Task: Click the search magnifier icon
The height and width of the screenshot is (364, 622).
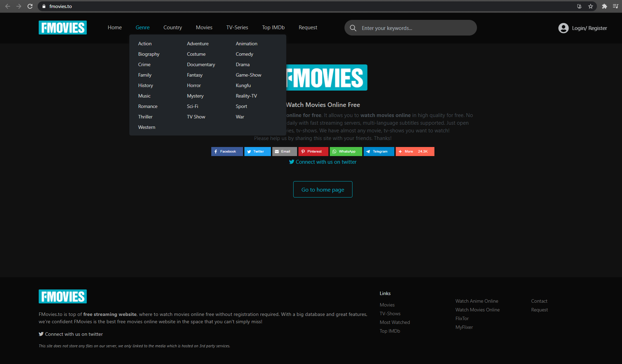Action: click(353, 28)
